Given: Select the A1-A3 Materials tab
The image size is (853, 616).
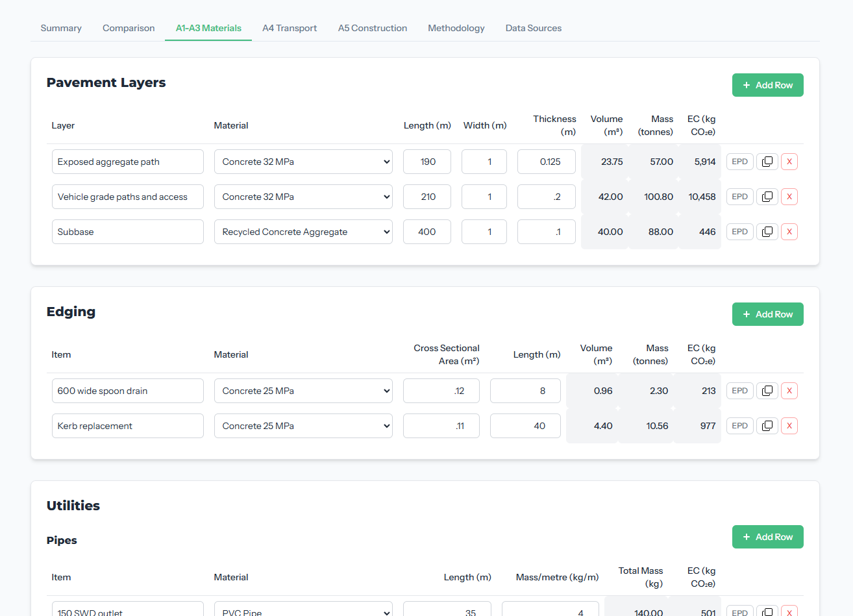Looking at the screenshot, I should pos(208,28).
